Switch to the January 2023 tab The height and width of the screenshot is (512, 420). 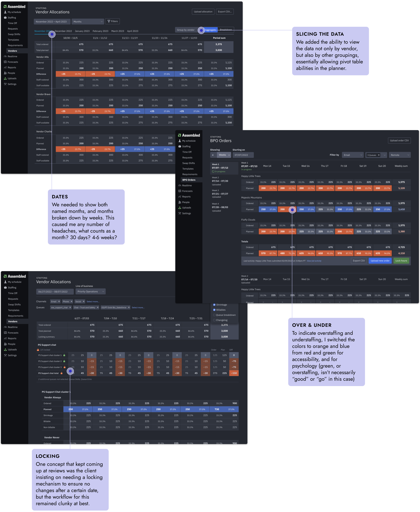(x=82, y=31)
